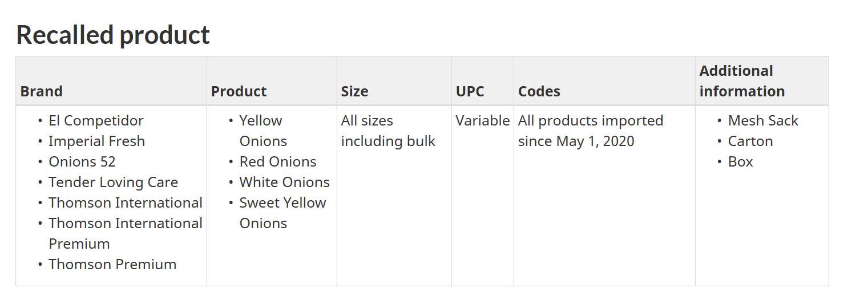Click the UPC column header
The width and height of the screenshot is (868, 300).
pos(470,91)
